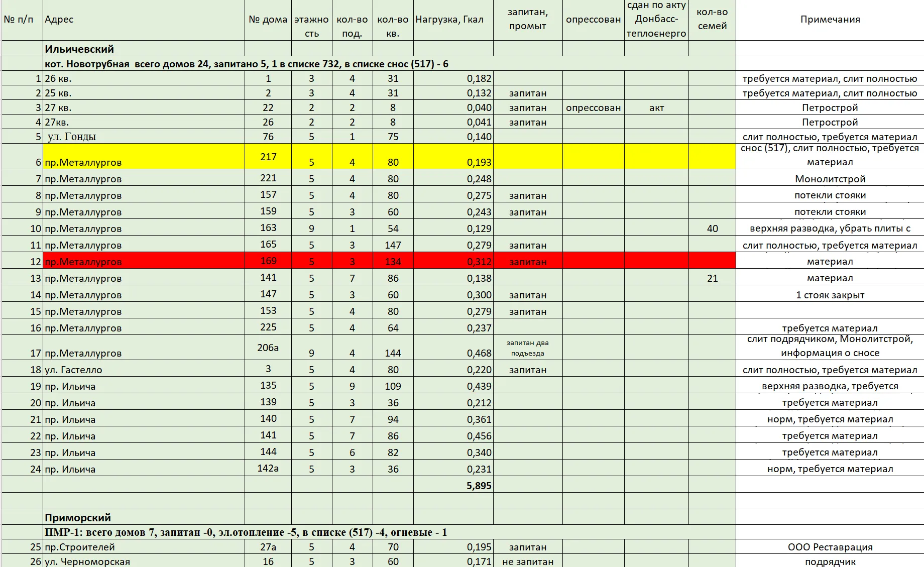Select the '№ п/п' header cell
This screenshot has height=567, width=924.
pyautogui.click(x=22, y=20)
